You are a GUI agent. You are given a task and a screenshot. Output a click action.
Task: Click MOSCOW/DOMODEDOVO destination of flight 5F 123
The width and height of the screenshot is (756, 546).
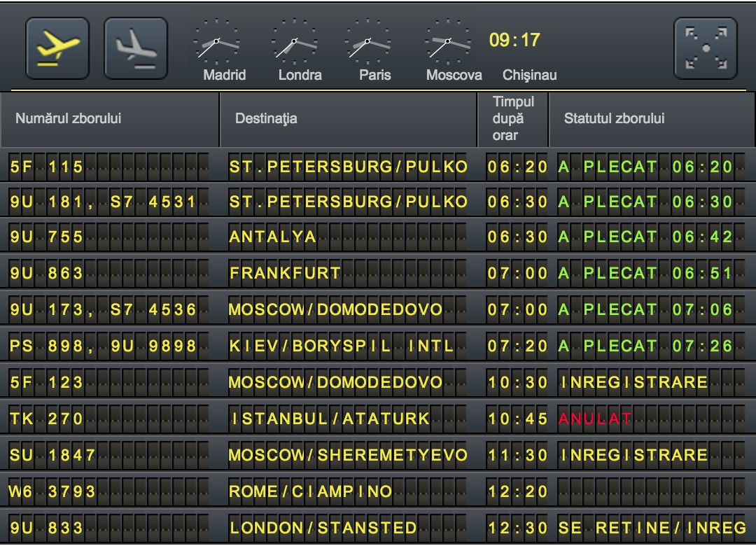(x=335, y=382)
